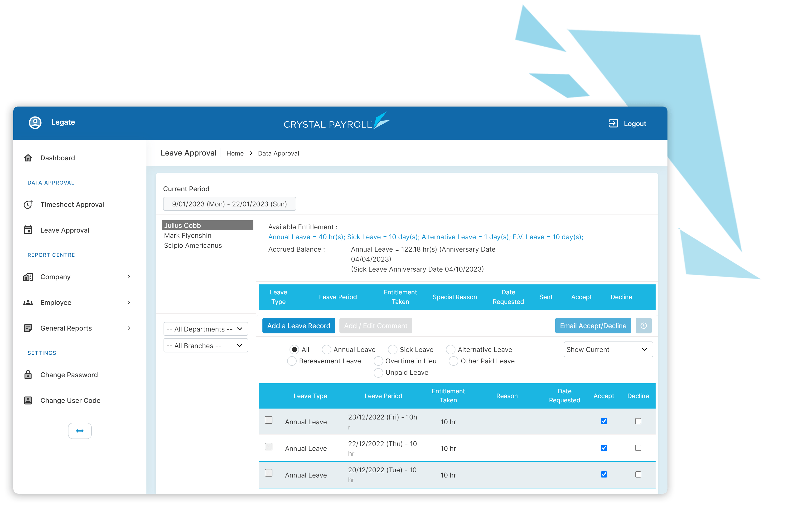
Task: Navigate to Data Approval breadcrumb link
Action: tap(278, 153)
